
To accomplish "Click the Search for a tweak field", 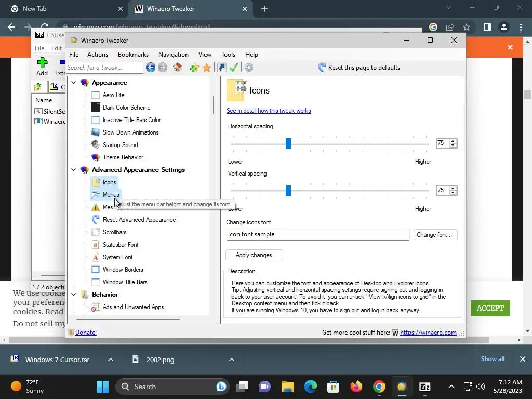I will pyautogui.click(x=105, y=68).
